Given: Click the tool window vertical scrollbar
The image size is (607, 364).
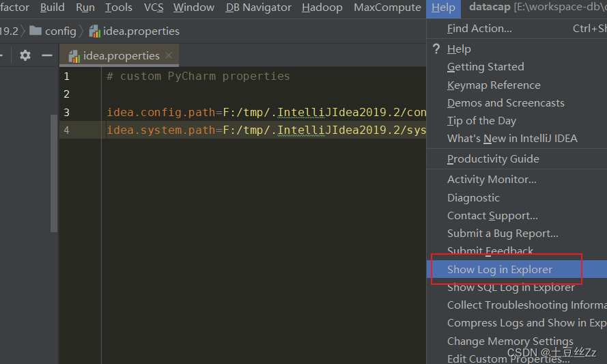Looking at the screenshot, I should (x=54, y=173).
